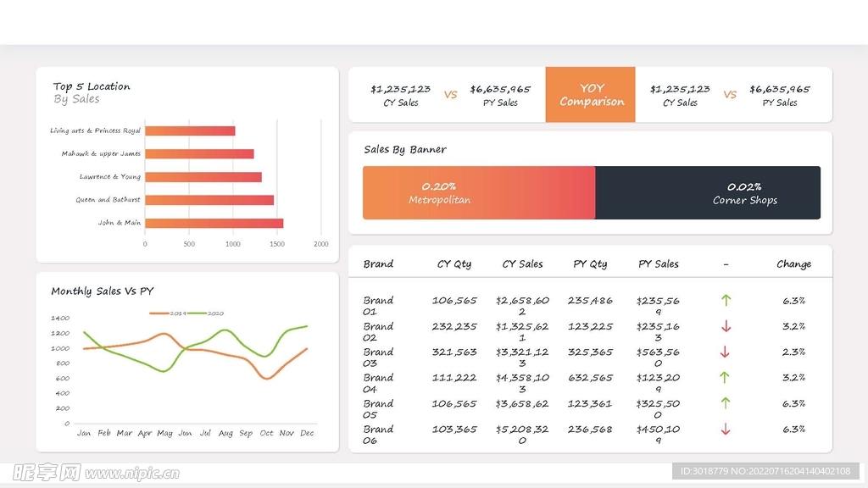Sort table by CY Sales column header
This screenshot has width=868, height=488.
pyautogui.click(x=522, y=264)
